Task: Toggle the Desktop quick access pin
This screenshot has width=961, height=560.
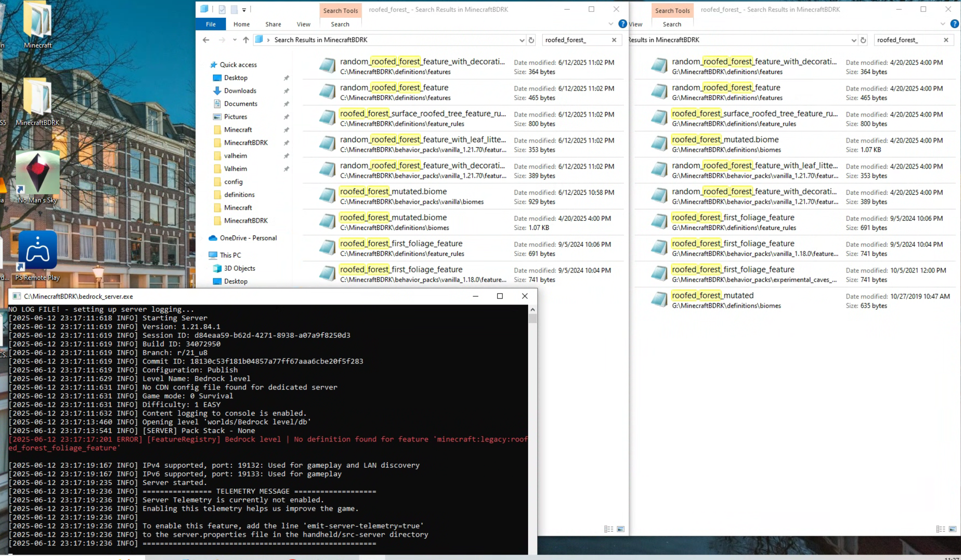Action: tap(286, 78)
